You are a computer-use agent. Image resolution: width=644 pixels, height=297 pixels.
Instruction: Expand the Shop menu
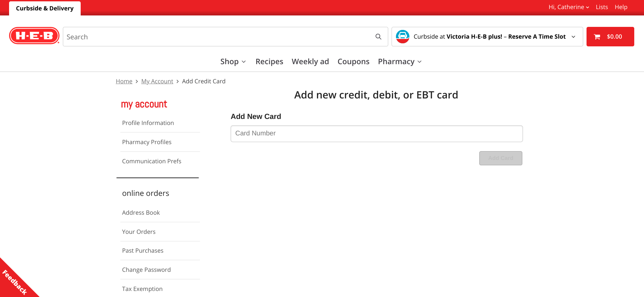click(233, 61)
